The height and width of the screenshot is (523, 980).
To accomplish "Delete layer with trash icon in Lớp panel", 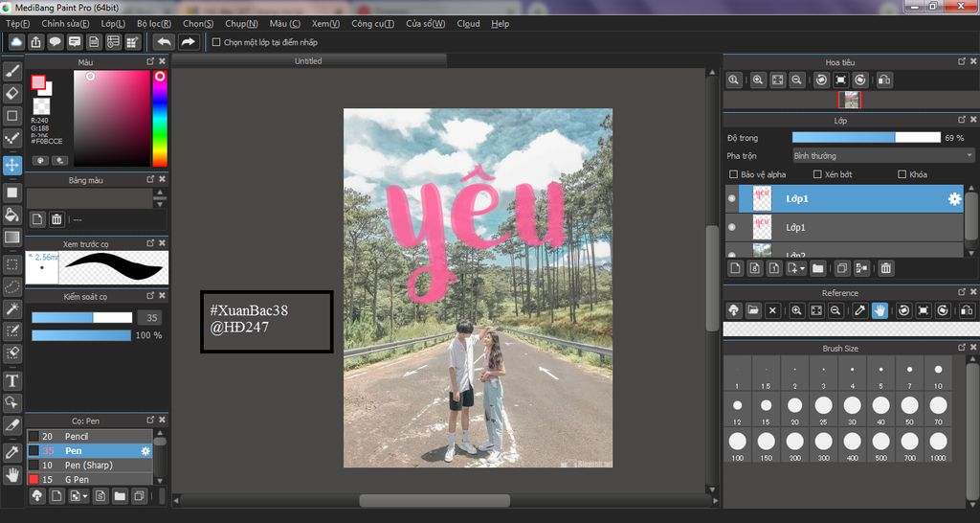I will pyautogui.click(x=885, y=268).
